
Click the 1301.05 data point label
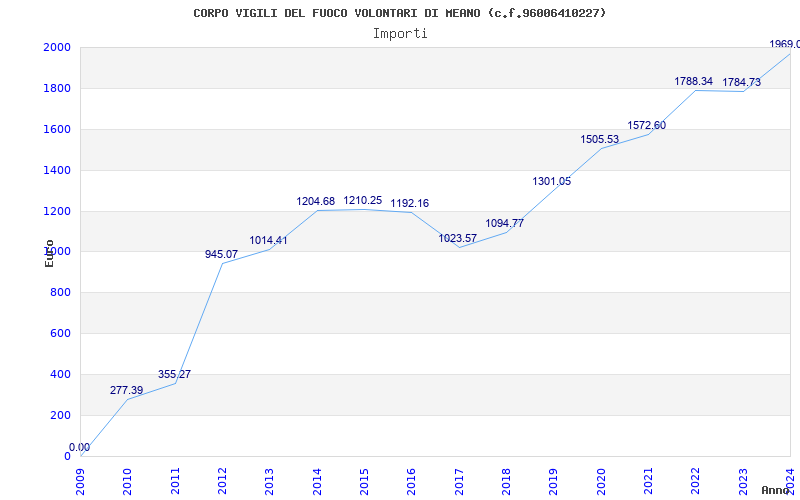(x=551, y=181)
